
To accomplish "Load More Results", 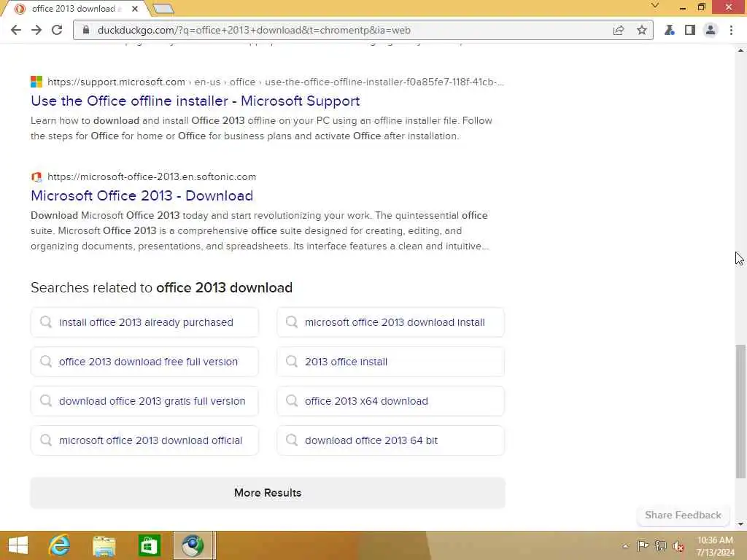I will (x=268, y=493).
